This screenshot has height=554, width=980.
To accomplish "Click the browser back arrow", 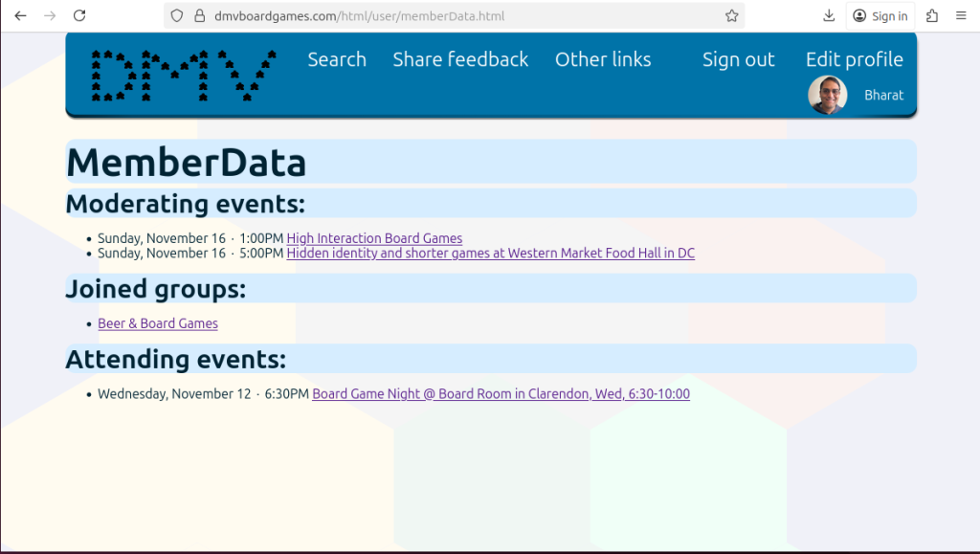I will click(20, 15).
